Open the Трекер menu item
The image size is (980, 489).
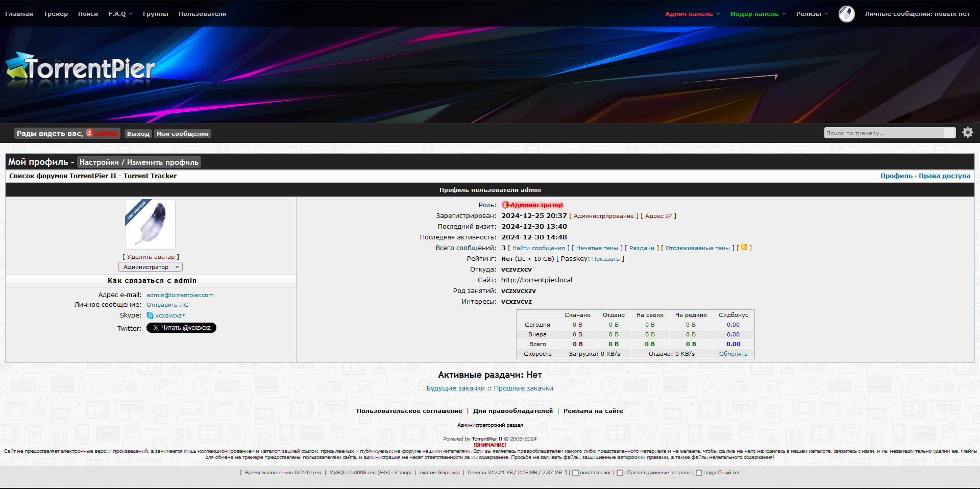click(x=56, y=14)
